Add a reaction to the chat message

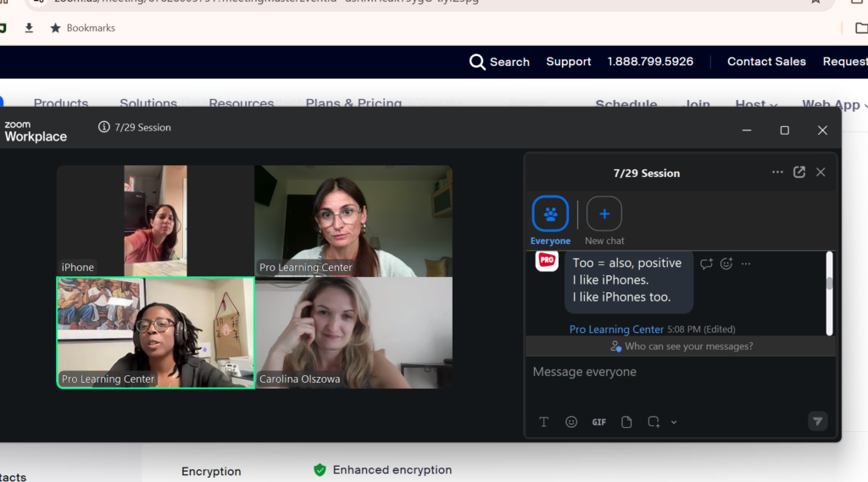(726, 264)
